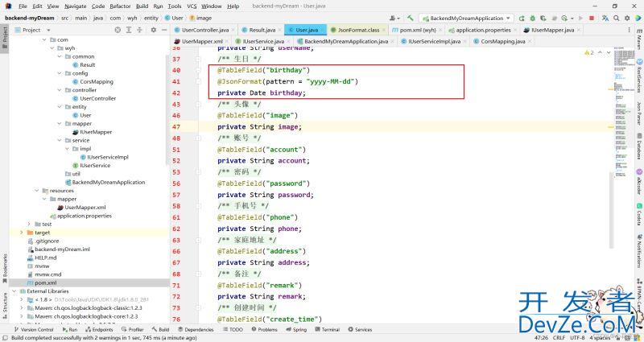Open Search Everywhere magnifier icon
This screenshot has height=342, width=644.
[x=617, y=18]
